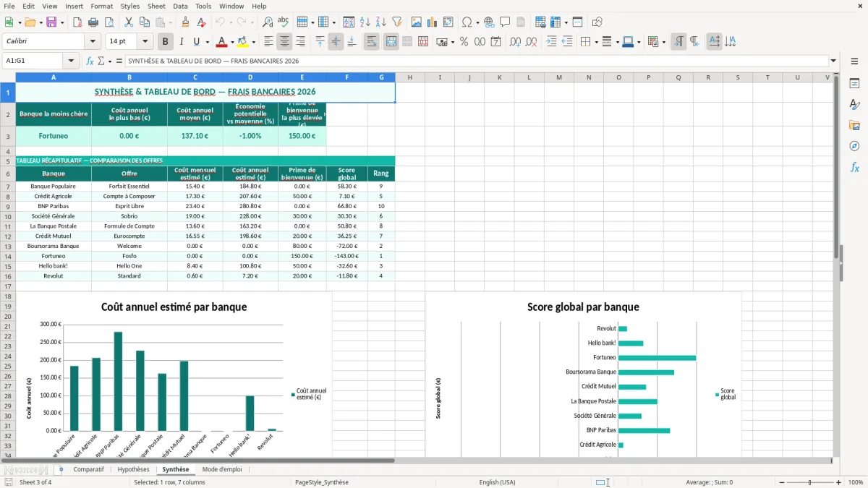
Task: Expand the Borders dropdown arrow
Action: point(595,42)
